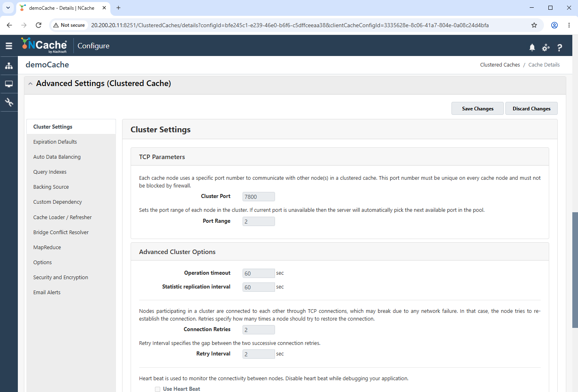Viewport: 578px width, 392px height.
Task: Click the Cluster Port field
Action: click(x=259, y=196)
